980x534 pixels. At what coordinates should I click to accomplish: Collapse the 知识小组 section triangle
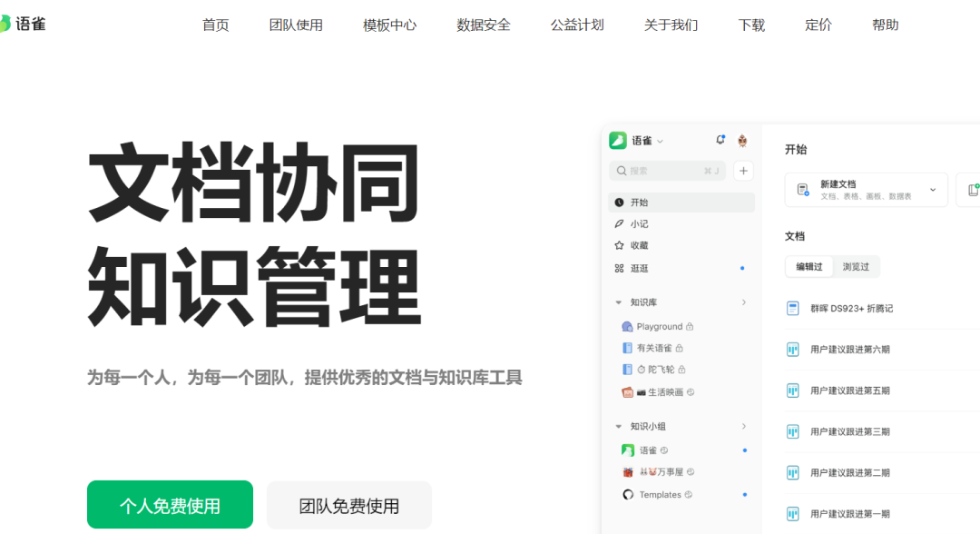coord(618,427)
